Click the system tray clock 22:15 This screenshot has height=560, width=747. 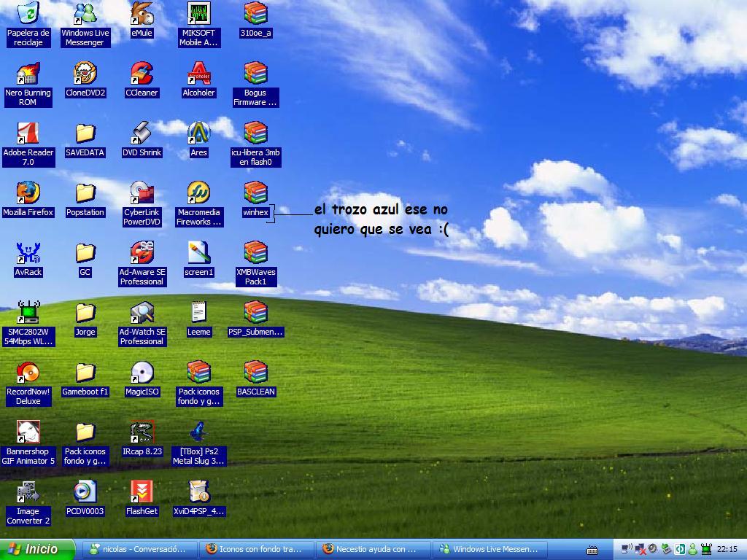(x=727, y=550)
